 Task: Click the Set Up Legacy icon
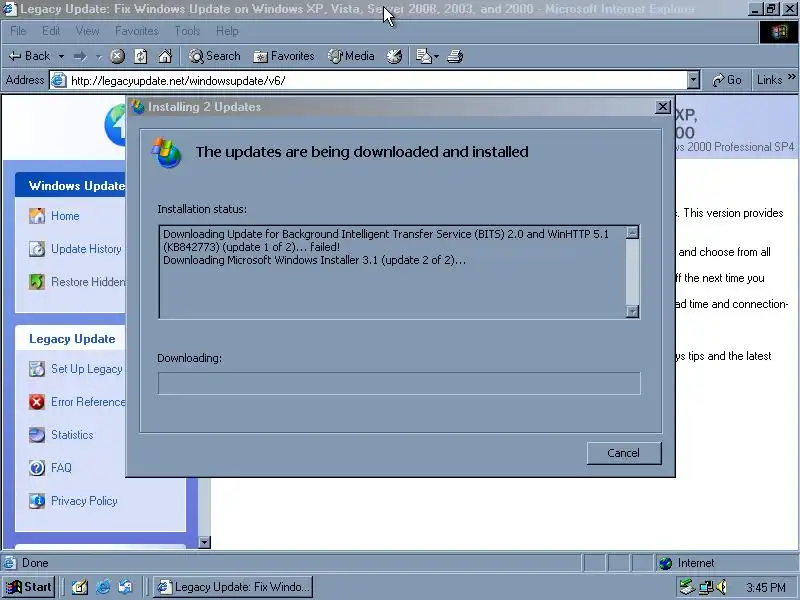(37, 369)
